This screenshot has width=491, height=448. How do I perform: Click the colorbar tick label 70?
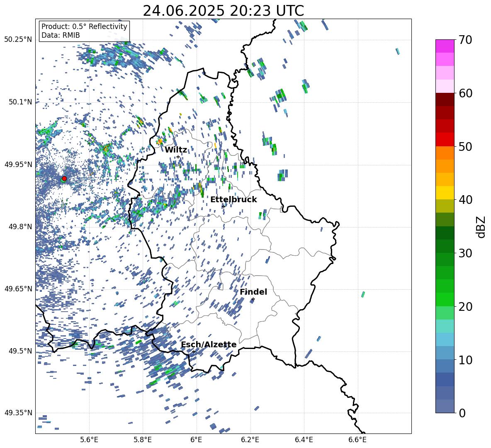465,40
